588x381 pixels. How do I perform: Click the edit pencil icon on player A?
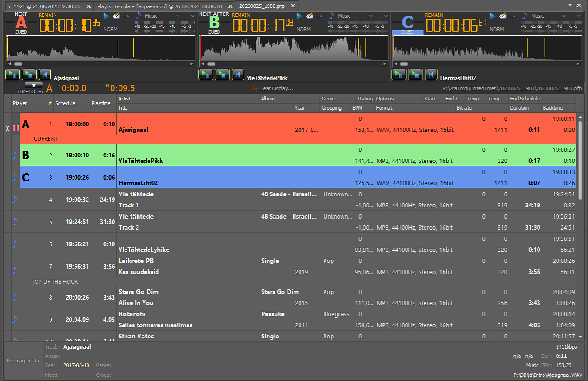(117, 16)
